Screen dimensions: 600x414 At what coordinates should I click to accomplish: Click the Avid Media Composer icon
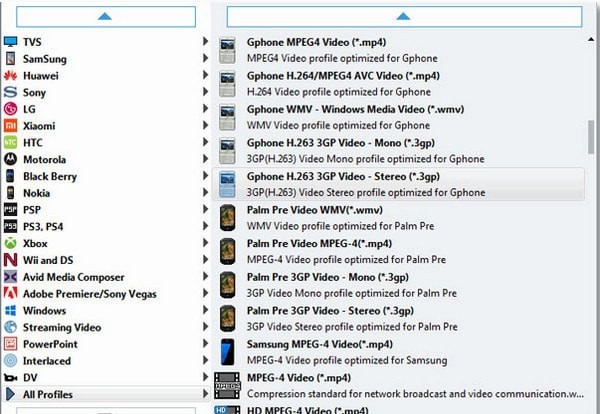[x=10, y=277]
